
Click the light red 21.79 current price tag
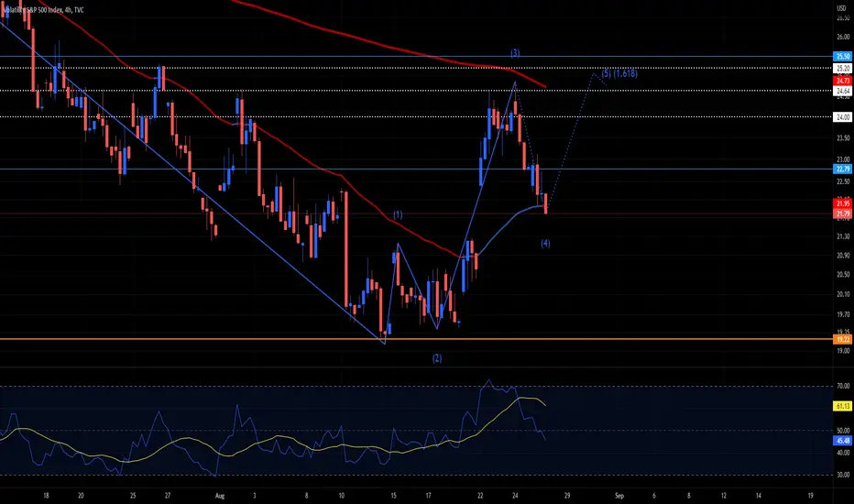click(843, 214)
